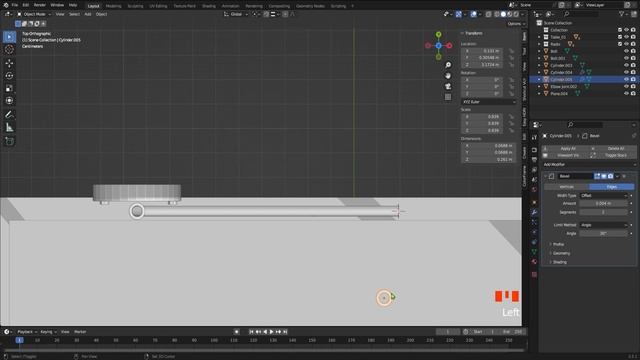Switch to the Shading workspace tab
This screenshot has height=360, width=640.
(209, 6)
